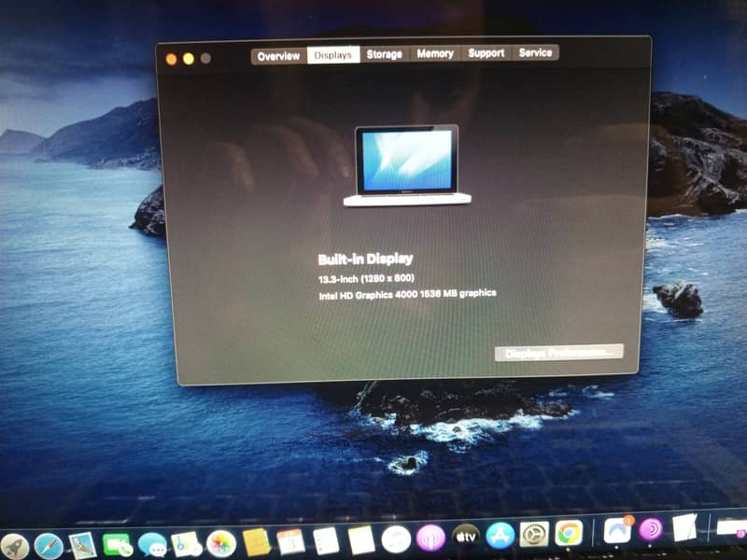Click the MacBook display image
Viewport: 747px width, 560px height.
(407, 165)
